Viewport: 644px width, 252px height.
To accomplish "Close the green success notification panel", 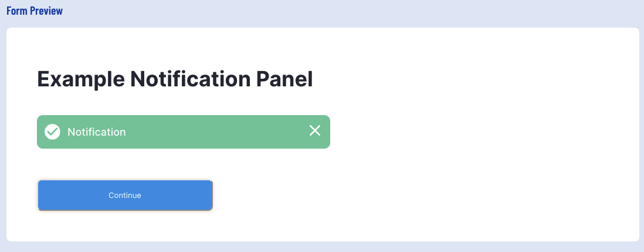I will point(315,131).
